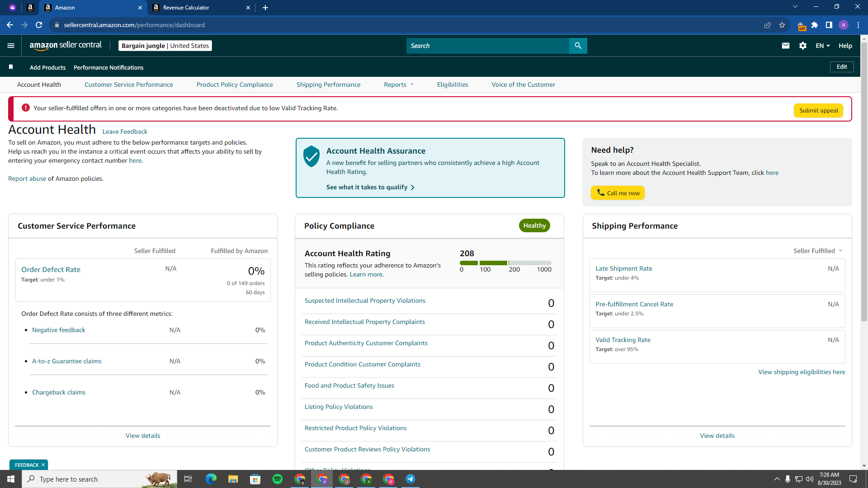Open Performance Notifications link
Screen dimensions: 868x488
pyautogui.click(x=108, y=67)
